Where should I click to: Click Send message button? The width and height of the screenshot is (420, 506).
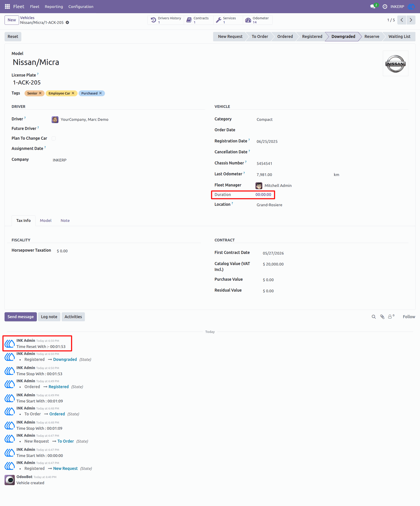point(21,317)
